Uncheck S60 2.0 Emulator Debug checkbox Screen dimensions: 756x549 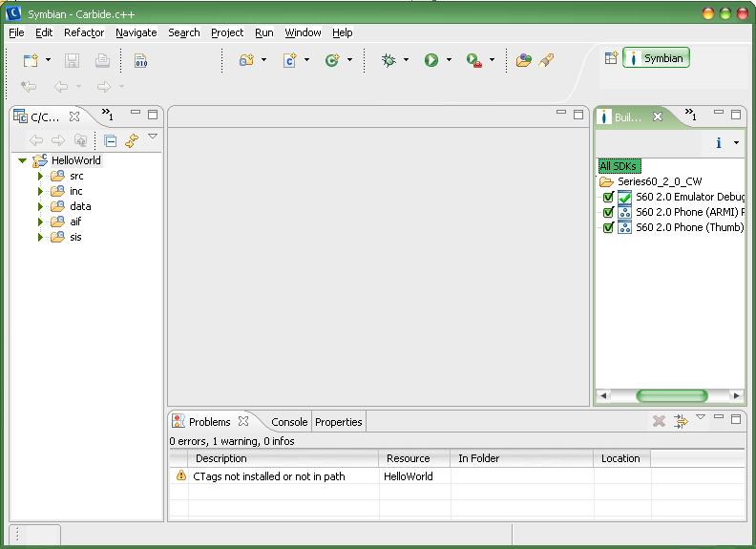(608, 197)
